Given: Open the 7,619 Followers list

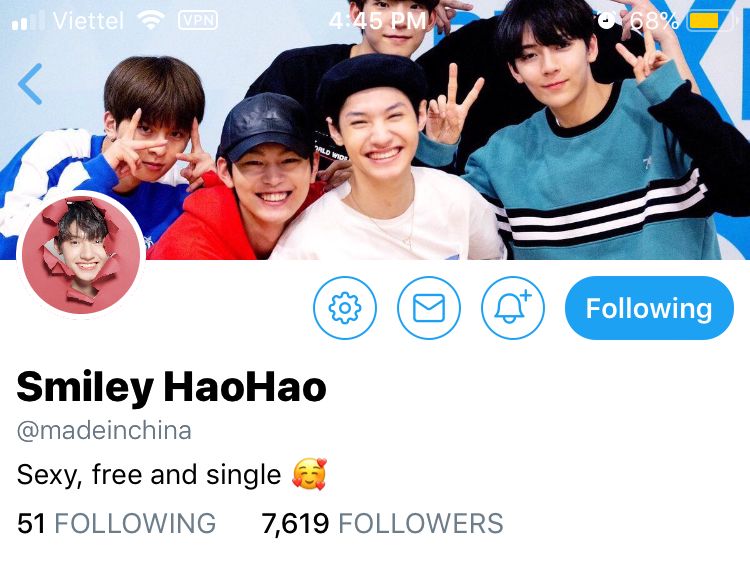Looking at the screenshot, I should pos(382,523).
